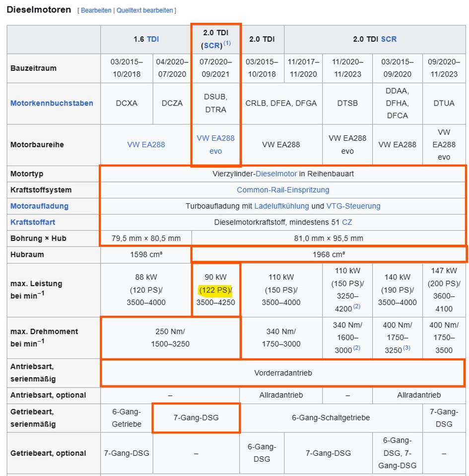Click the 340 Nm/ 1750–3000 cell

click(281, 338)
